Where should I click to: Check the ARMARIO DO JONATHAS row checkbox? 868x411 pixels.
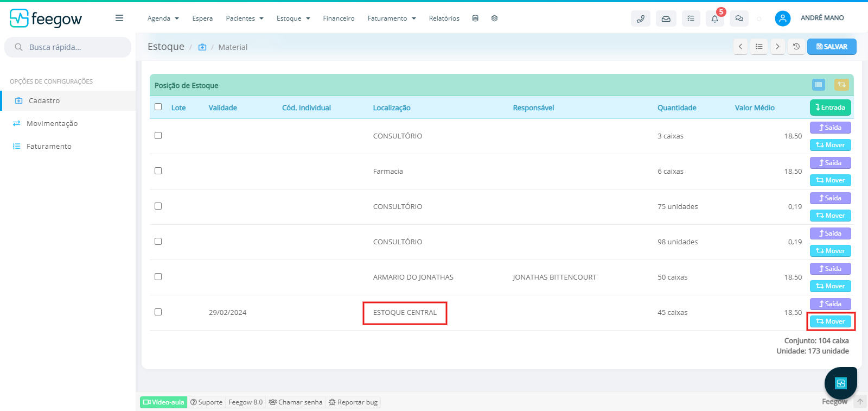point(158,277)
